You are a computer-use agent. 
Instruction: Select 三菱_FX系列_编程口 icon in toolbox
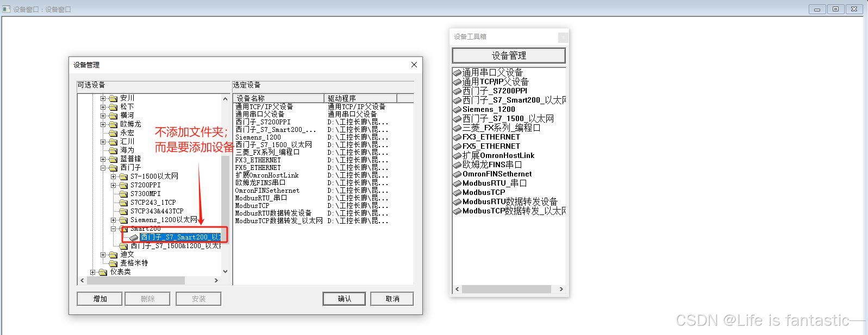coord(457,128)
